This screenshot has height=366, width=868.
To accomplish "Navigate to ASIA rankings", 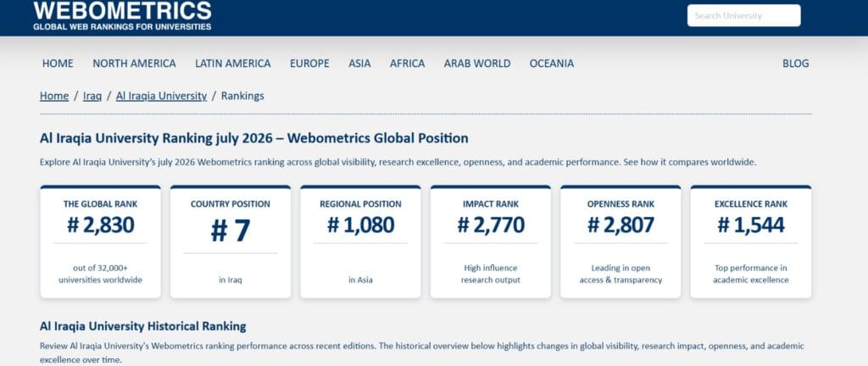I will [x=359, y=64].
